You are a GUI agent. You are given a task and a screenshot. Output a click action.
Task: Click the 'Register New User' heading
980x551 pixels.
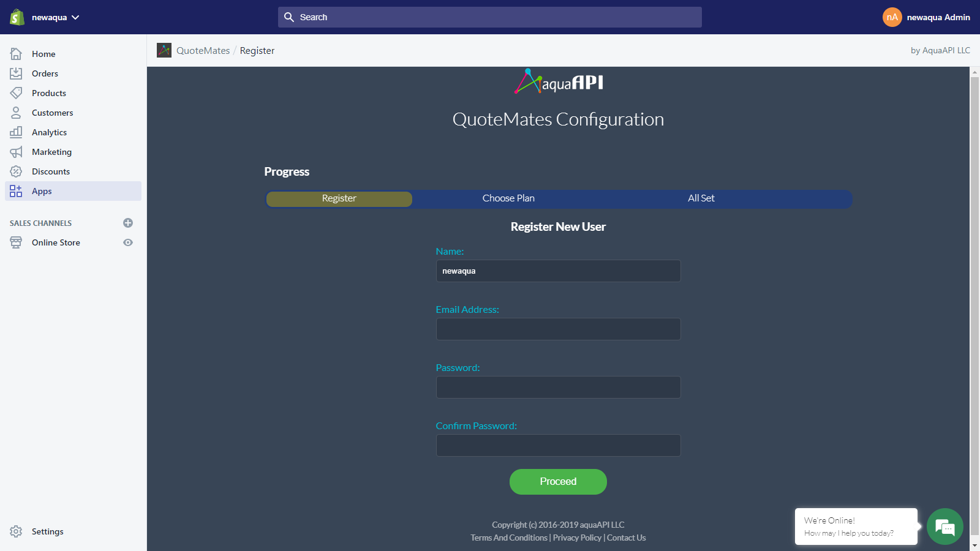tap(558, 227)
